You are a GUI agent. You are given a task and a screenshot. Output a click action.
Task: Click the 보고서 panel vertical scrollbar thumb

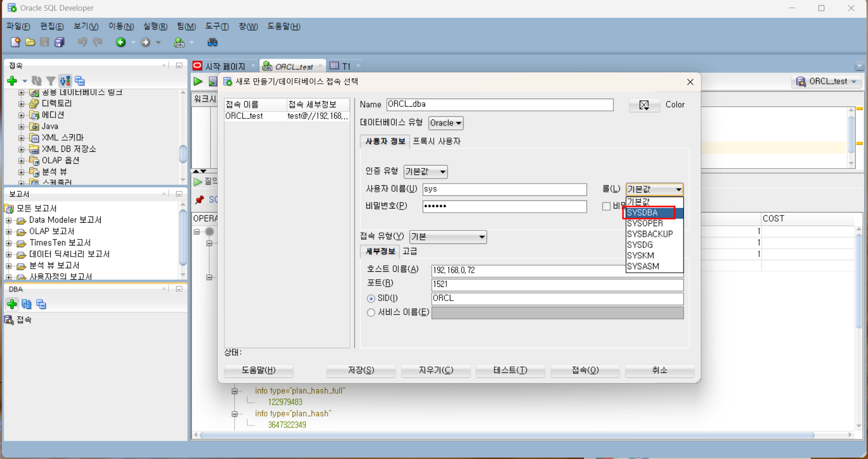point(183,237)
